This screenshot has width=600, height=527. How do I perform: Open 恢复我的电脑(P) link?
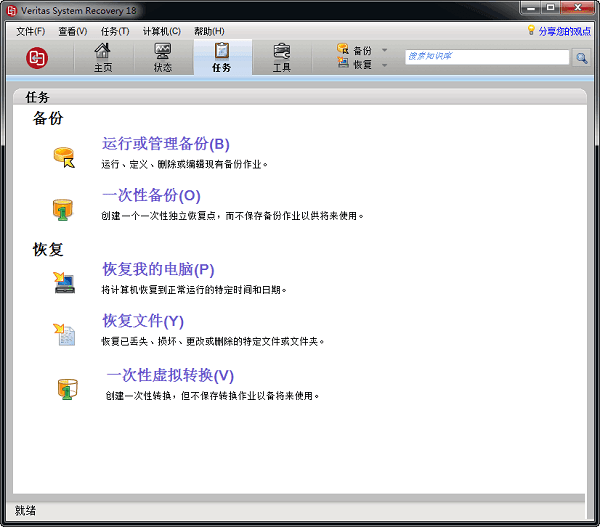(x=158, y=269)
